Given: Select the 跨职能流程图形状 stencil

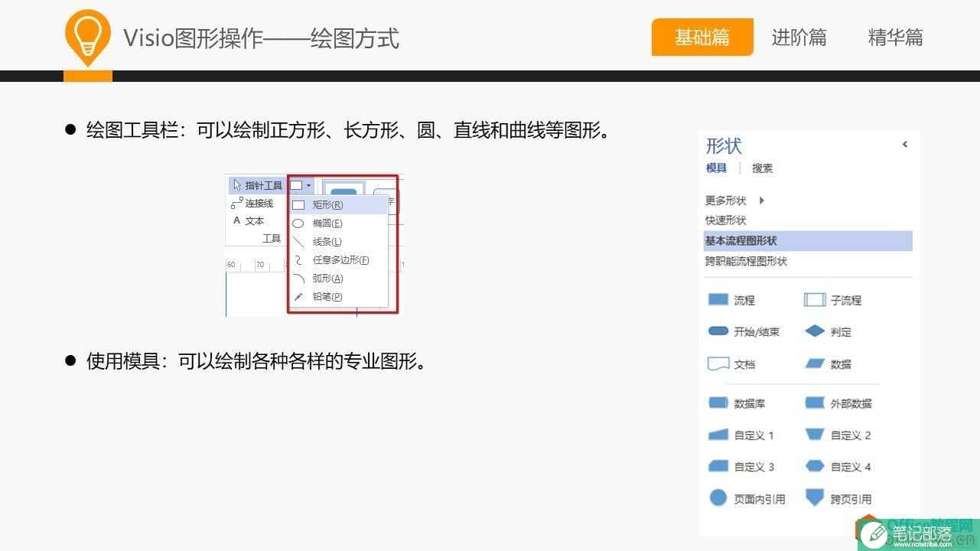Looking at the screenshot, I should (746, 262).
